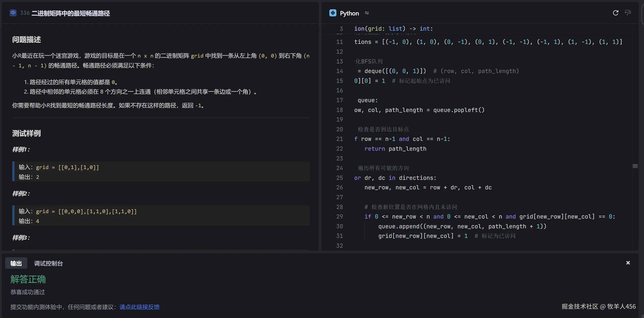Open the 请点此链接反馈 feedback link
This screenshot has width=644, height=318.
(x=139, y=307)
